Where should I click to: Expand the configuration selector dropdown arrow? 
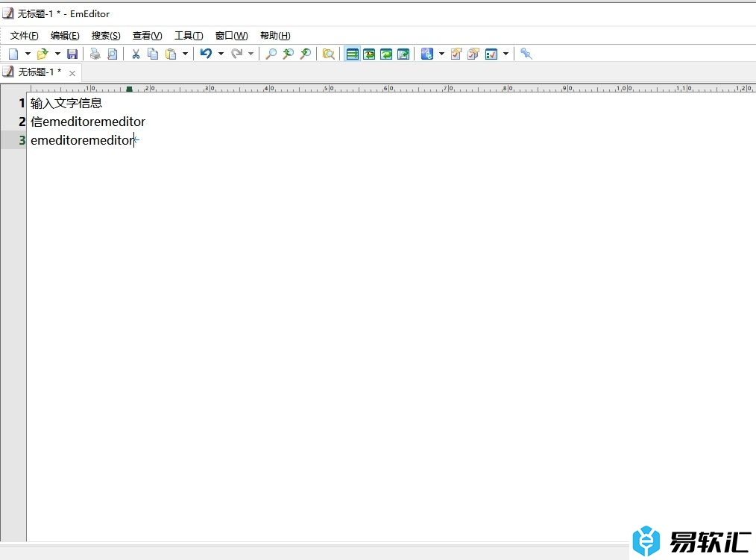(441, 54)
